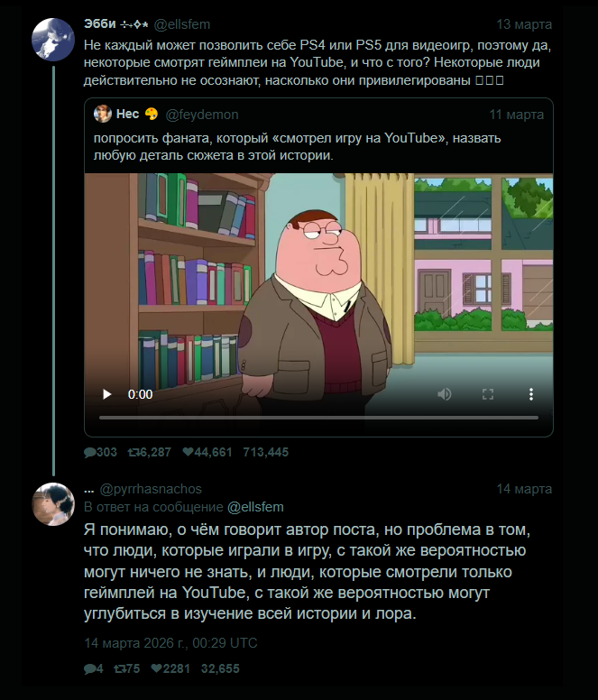The width and height of the screenshot is (598, 700).
Task: Enter fullscreen on the video
Action: [488, 394]
